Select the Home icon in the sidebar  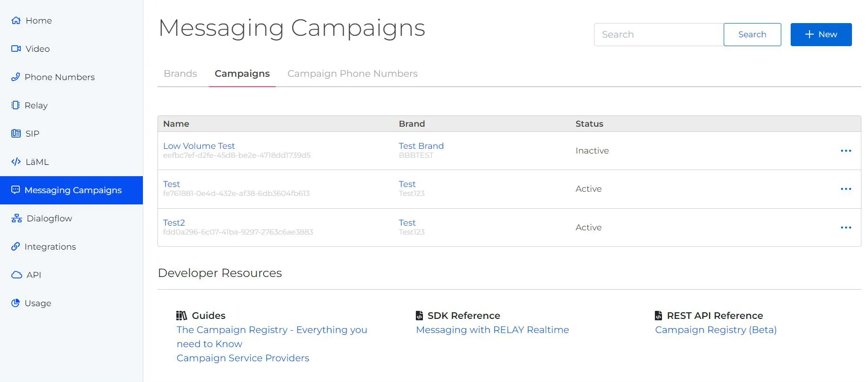(x=16, y=20)
